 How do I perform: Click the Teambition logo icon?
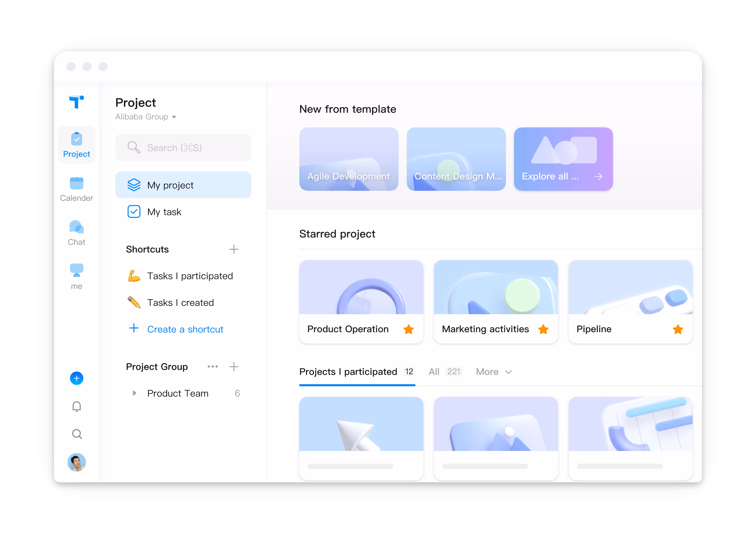click(x=76, y=102)
